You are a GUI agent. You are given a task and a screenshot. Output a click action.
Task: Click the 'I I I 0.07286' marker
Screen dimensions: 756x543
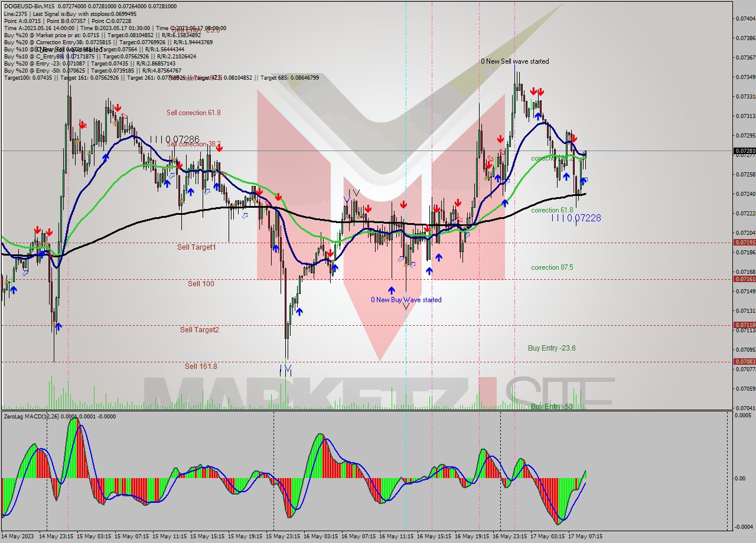point(174,139)
